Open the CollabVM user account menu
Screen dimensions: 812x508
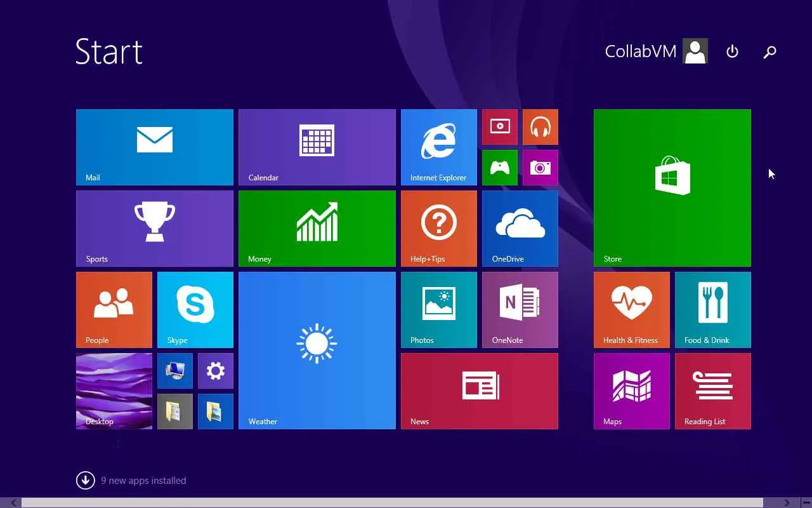tap(656, 51)
